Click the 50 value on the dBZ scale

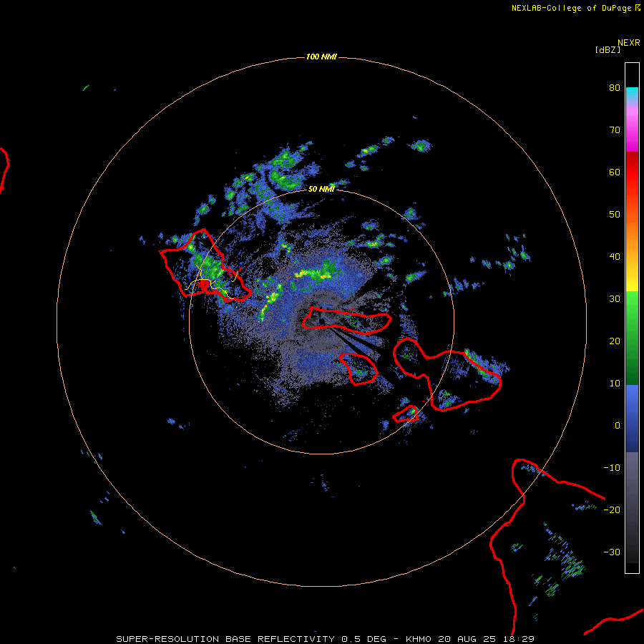[615, 215]
